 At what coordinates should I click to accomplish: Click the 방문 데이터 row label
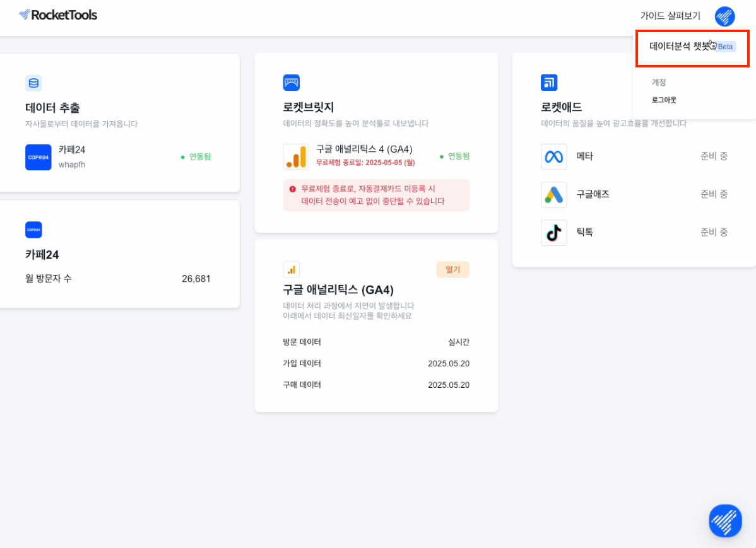click(302, 342)
